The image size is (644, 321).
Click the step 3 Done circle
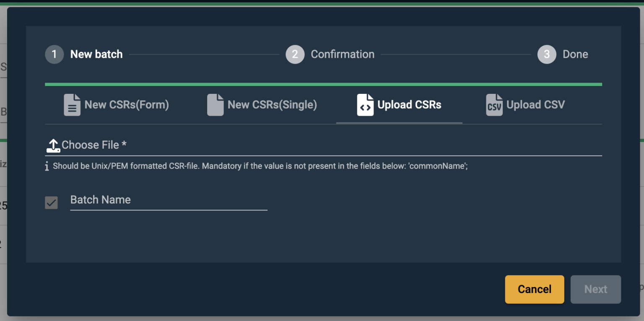(547, 54)
